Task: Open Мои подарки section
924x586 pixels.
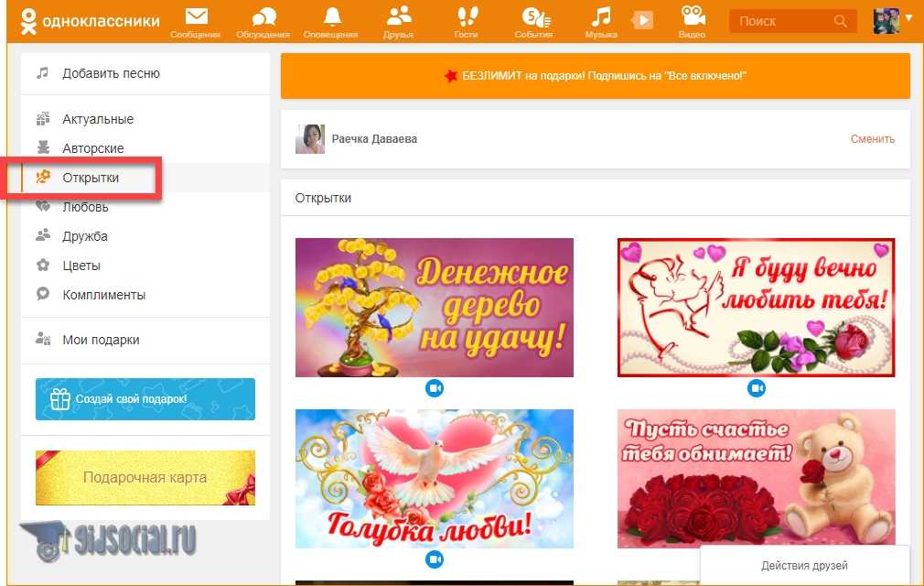Action: 101,340
